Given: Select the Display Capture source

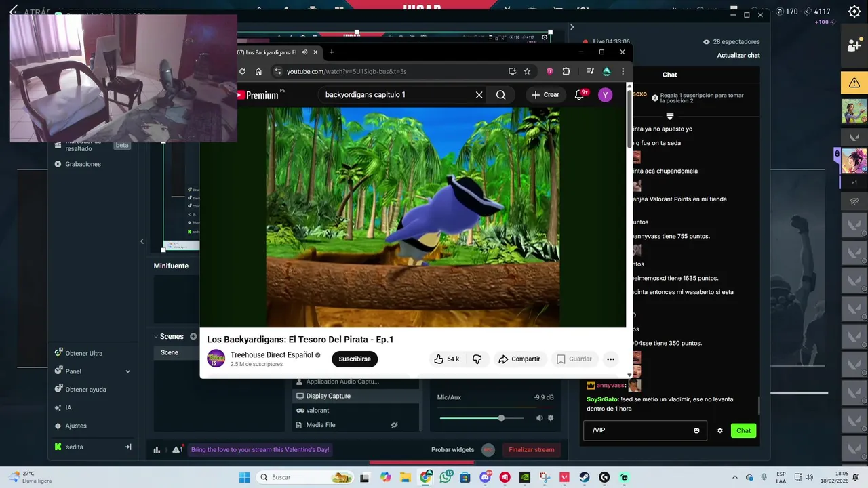Looking at the screenshot, I should (356, 396).
